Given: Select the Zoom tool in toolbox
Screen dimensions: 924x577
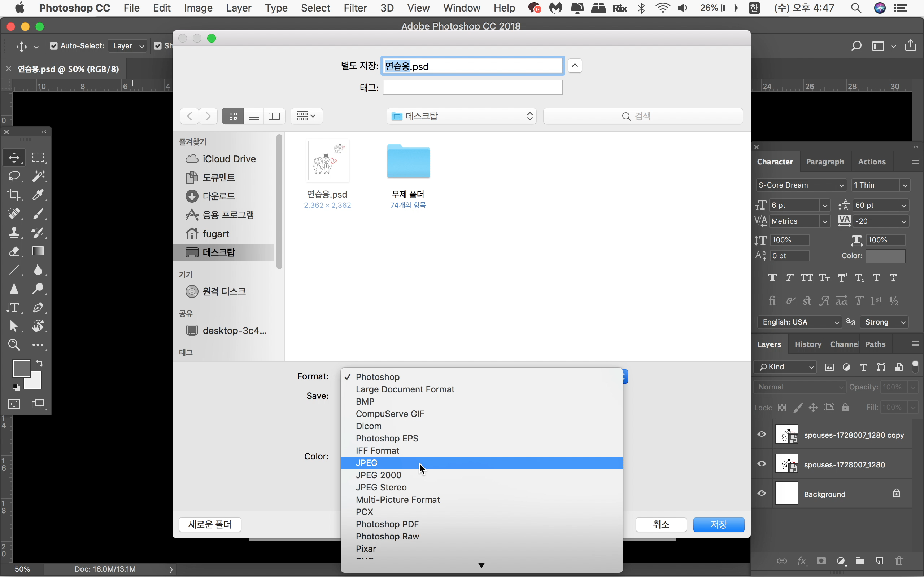Looking at the screenshot, I should pos(14,345).
